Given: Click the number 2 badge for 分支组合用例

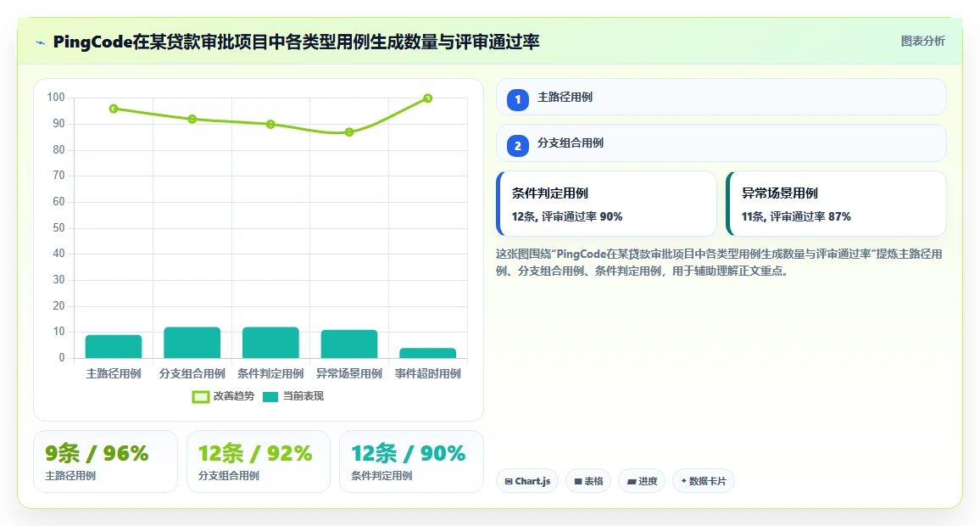Looking at the screenshot, I should click(517, 146).
